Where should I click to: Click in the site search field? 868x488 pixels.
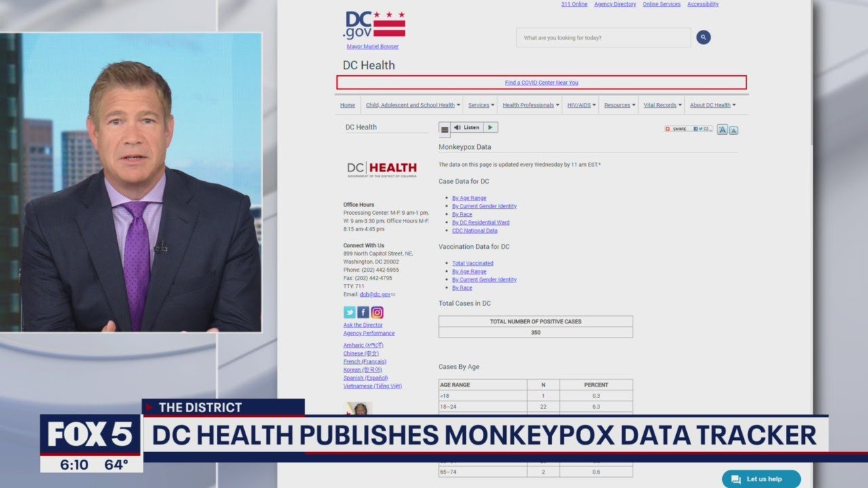604,38
